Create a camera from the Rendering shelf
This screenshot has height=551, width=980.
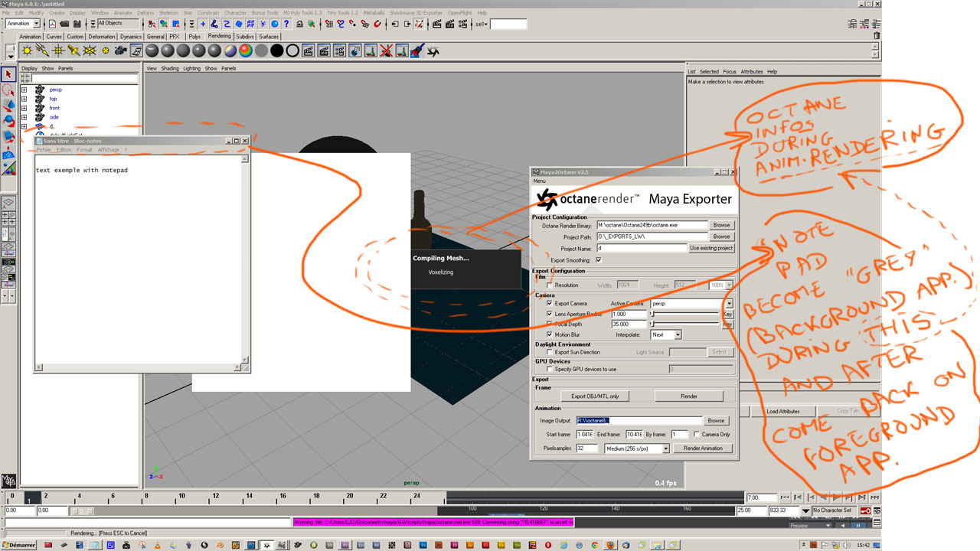point(121,51)
